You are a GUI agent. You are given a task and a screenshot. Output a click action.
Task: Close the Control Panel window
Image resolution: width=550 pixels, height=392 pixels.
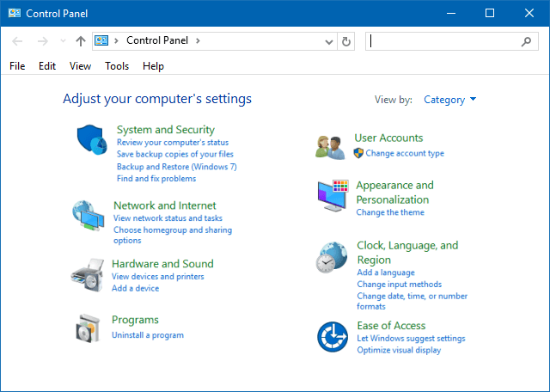[529, 14]
